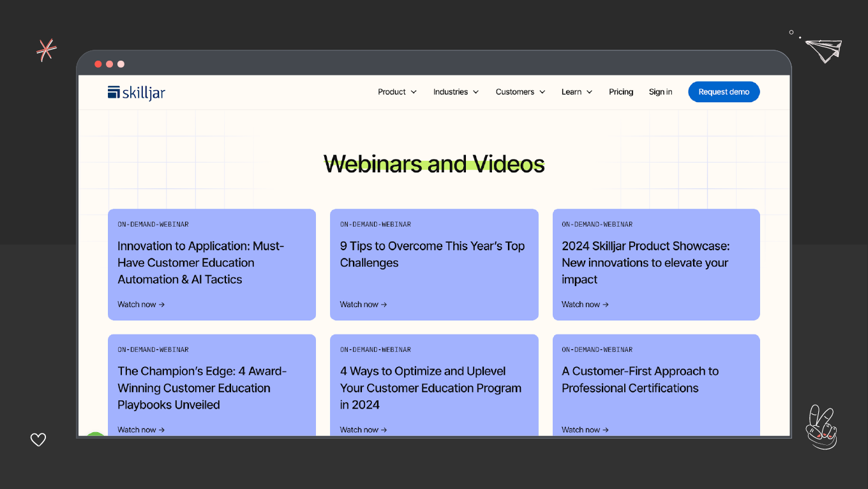The image size is (868, 489).
Task: Click the red traffic light dot
Action: (x=98, y=64)
